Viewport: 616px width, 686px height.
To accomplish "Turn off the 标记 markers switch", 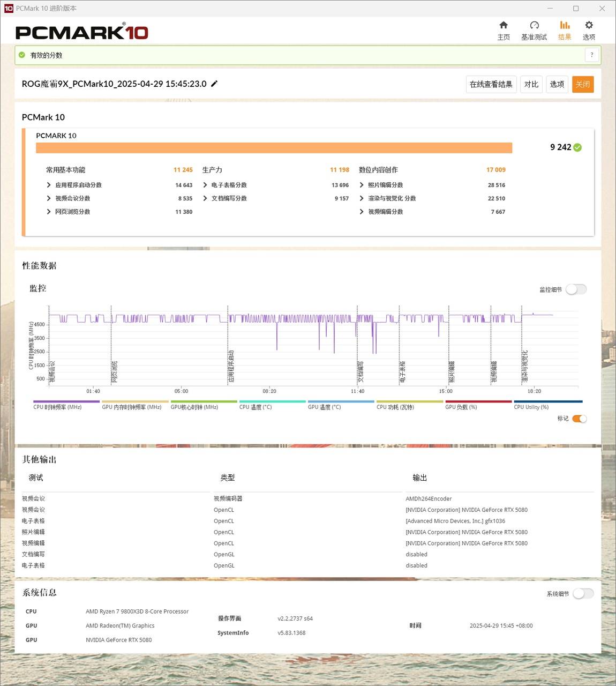I will click(x=579, y=419).
